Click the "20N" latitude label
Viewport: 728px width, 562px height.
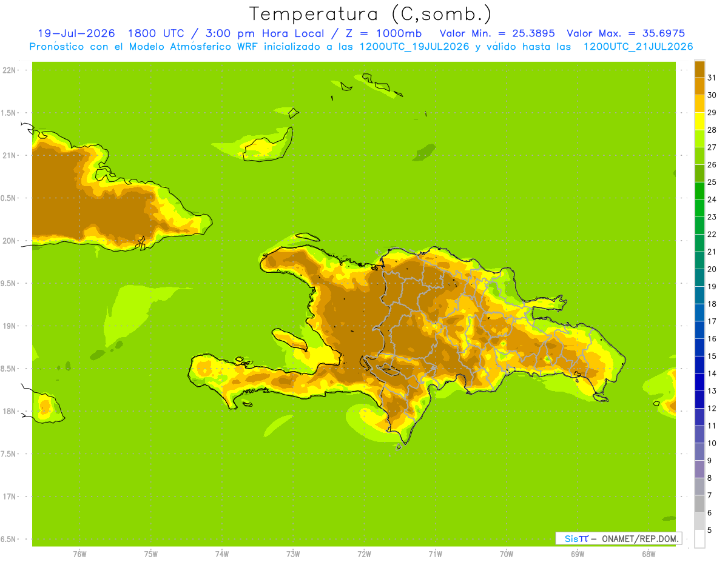tap(10, 241)
